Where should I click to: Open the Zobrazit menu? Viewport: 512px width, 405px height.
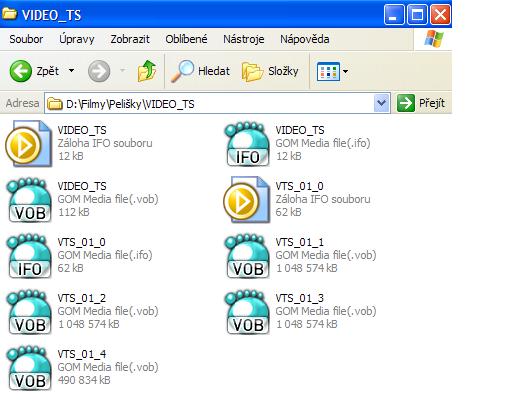(x=130, y=39)
